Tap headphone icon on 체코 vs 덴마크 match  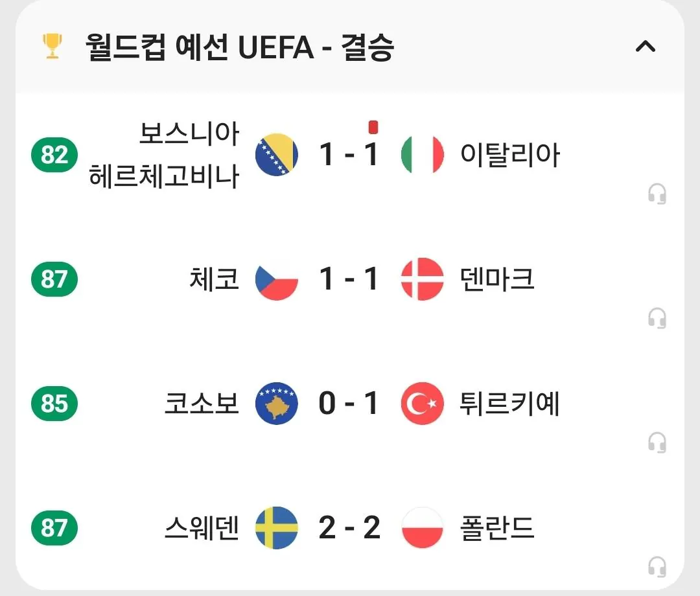657,318
